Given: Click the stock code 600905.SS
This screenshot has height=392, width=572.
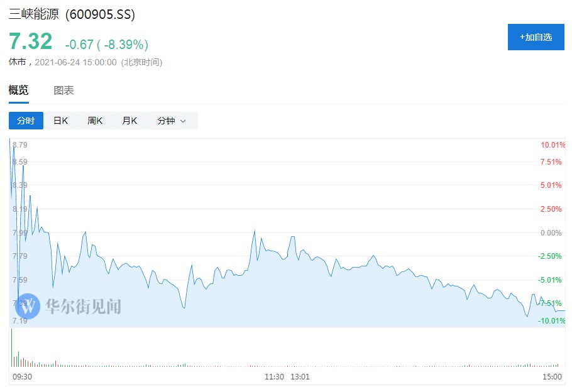Looking at the screenshot, I should pyautogui.click(x=100, y=14).
